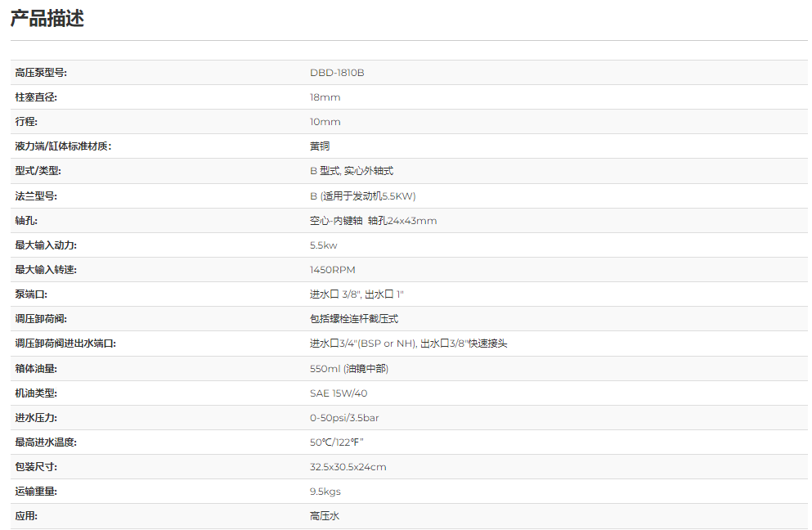
Task: Click the 法兰型号 row label
Action: point(36,196)
